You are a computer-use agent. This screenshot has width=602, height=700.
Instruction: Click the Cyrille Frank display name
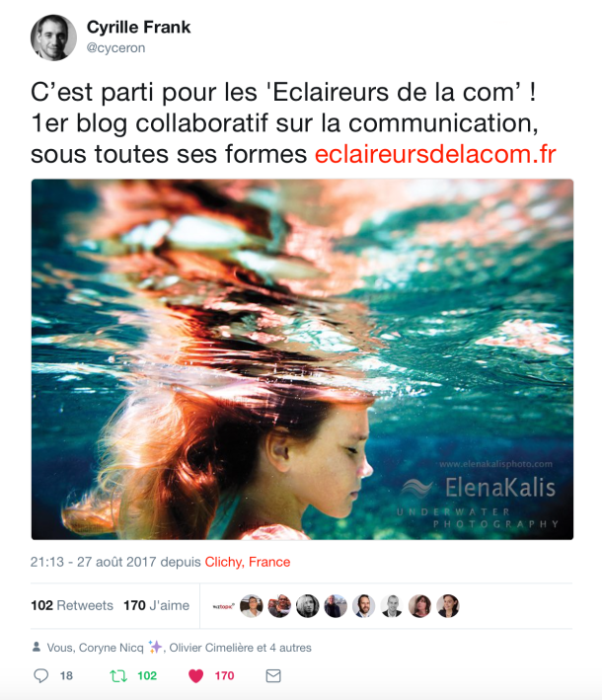click(x=138, y=28)
